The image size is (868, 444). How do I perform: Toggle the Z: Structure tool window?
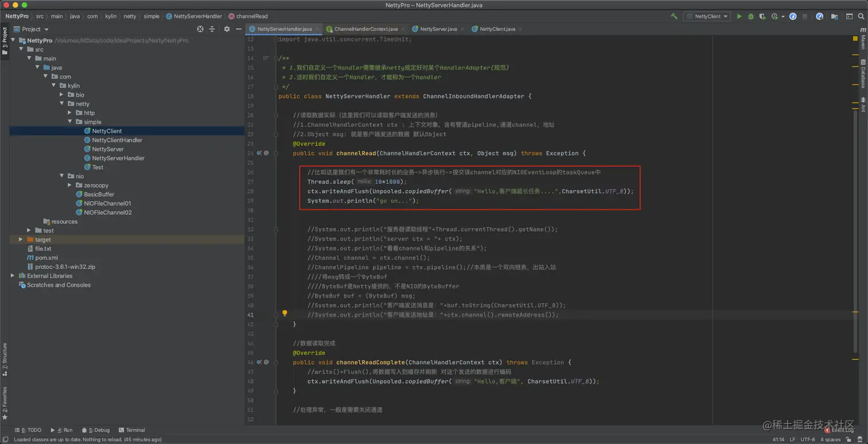[5, 359]
